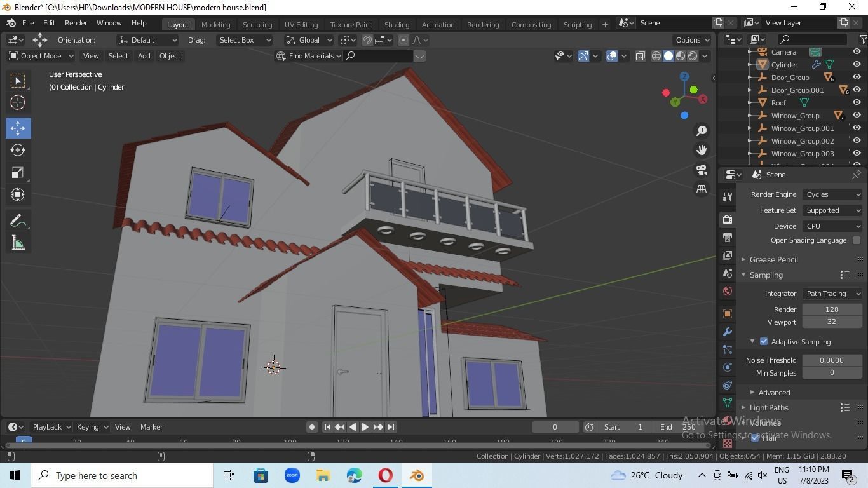868x488 pixels.
Task: Open the Orientation Default dropdown
Action: (147, 40)
